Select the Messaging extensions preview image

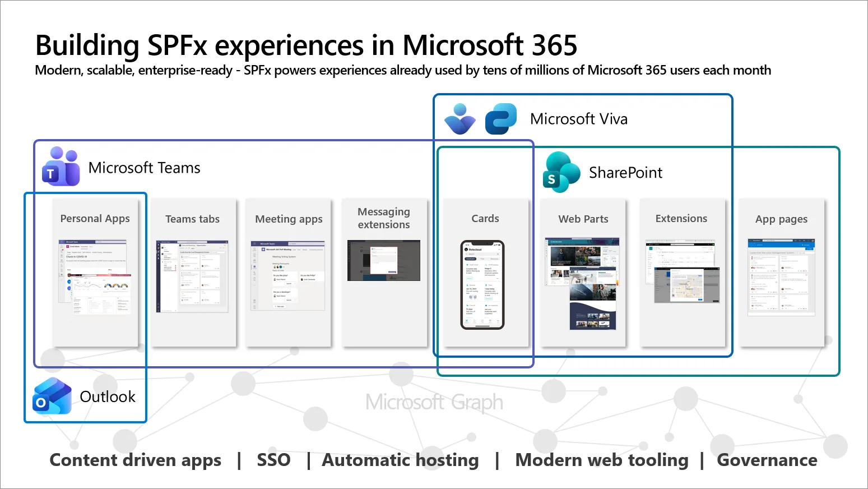tap(384, 260)
